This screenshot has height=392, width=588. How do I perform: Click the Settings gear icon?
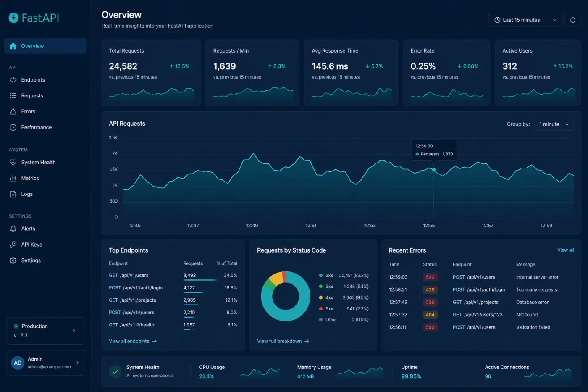click(x=13, y=260)
